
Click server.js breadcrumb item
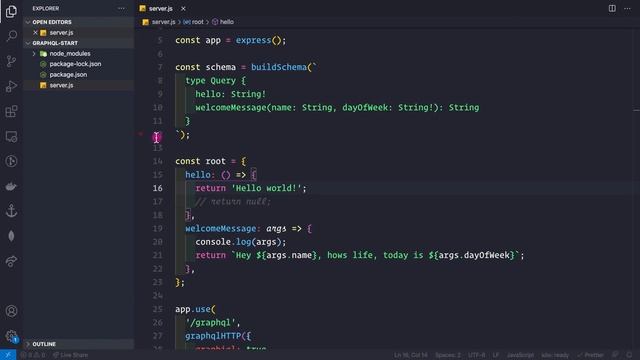(x=163, y=22)
